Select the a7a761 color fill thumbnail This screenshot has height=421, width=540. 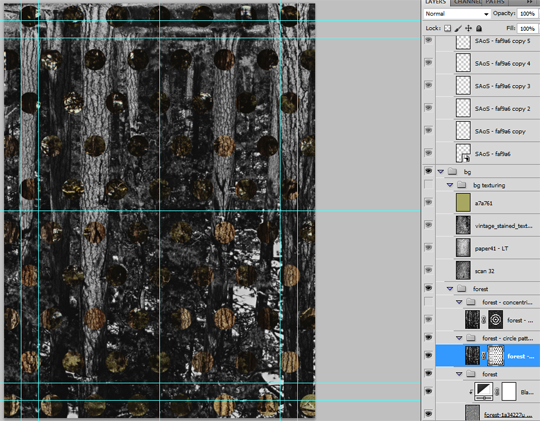(463, 203)
